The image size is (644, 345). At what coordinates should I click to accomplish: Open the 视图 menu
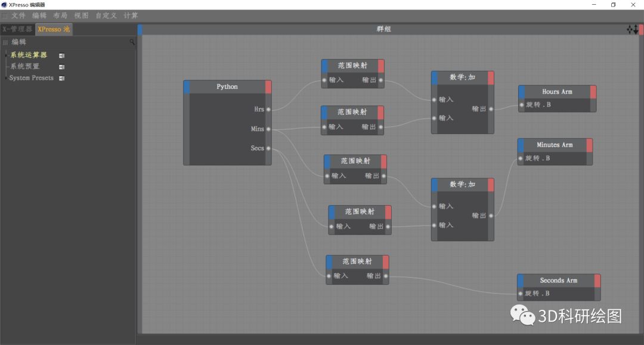coord(81,15)
